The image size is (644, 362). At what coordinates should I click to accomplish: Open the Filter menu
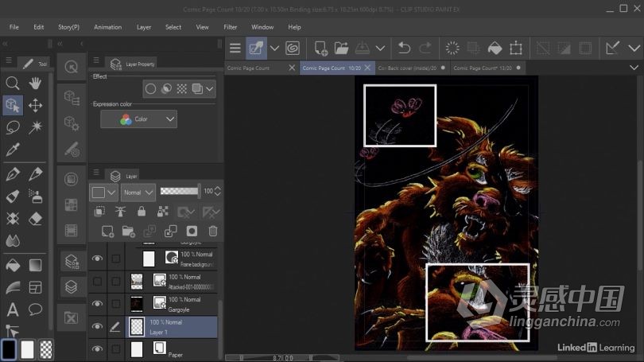tap(231, 27)
